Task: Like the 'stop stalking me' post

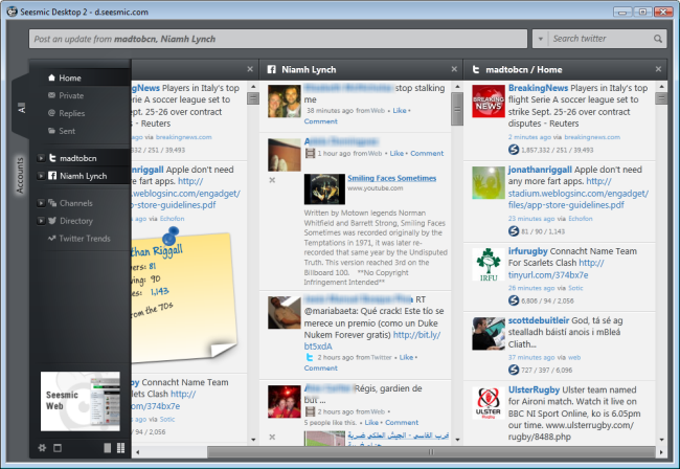Action: point(399,111)
